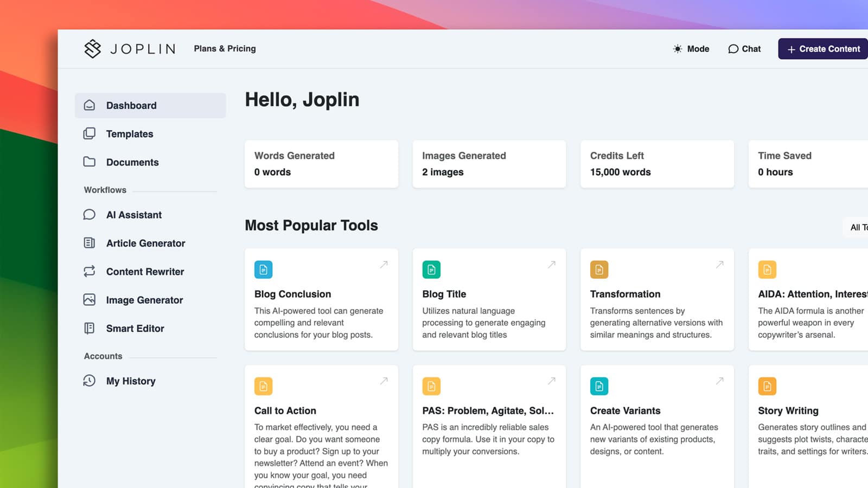The width and height of the screenshot is (868, 488).
Task: Click the arrow on Transformation card
Action: pyautogui.click(x=720, y=265)
